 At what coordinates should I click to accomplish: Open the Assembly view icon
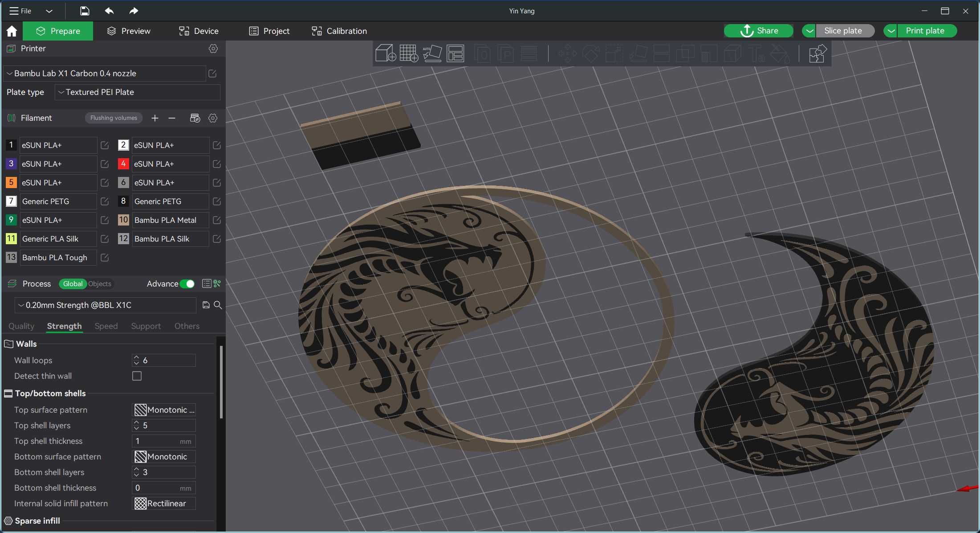[x=817, y=54]
